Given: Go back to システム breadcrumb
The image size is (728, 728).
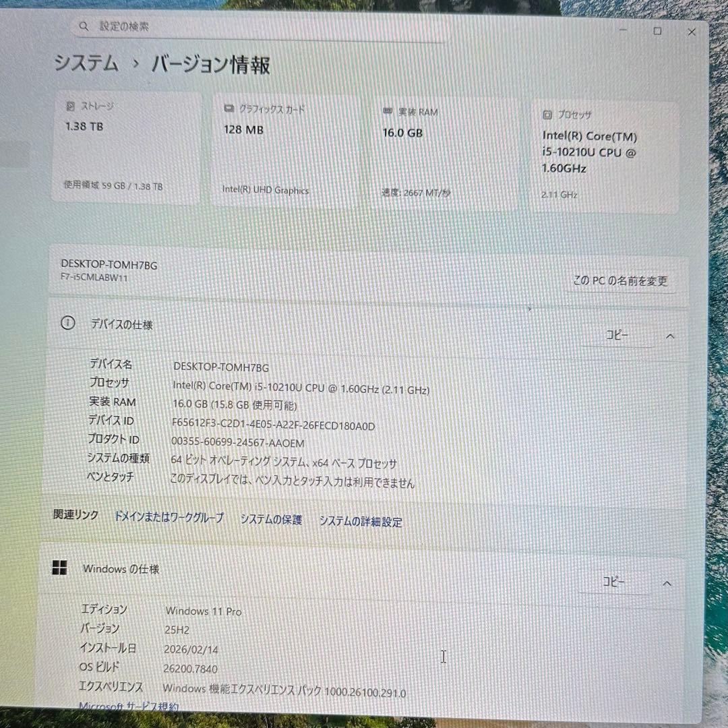Looking at the screenshot, I should (x=86, y=63).
